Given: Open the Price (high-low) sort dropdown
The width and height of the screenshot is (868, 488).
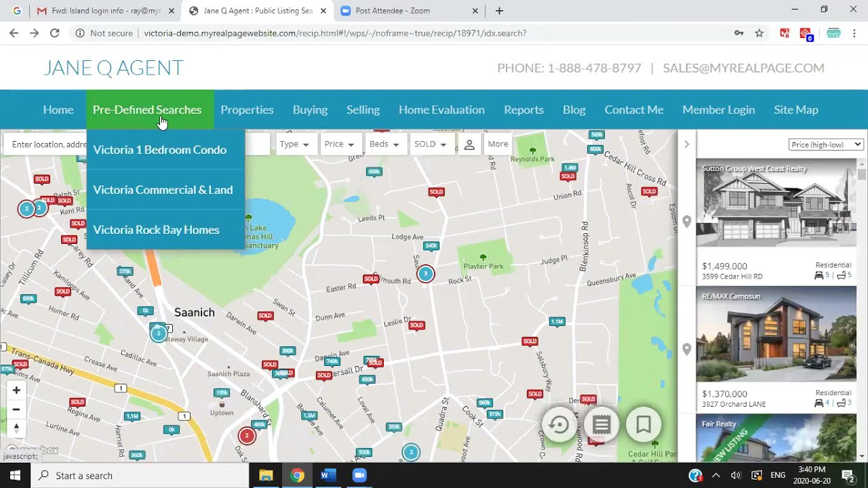Looking at the screenshot, I should (x=826, y=144).
